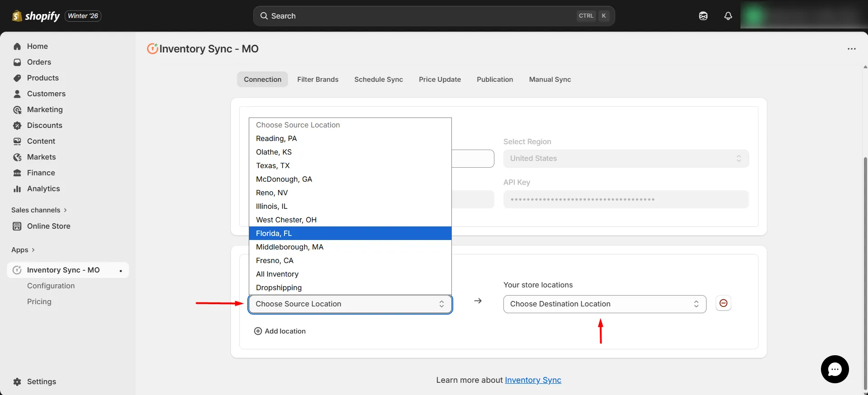The width and height of the screenshot is (868, 395).
Task: Click the Discounts badge icon
Action: pos(17,125)
